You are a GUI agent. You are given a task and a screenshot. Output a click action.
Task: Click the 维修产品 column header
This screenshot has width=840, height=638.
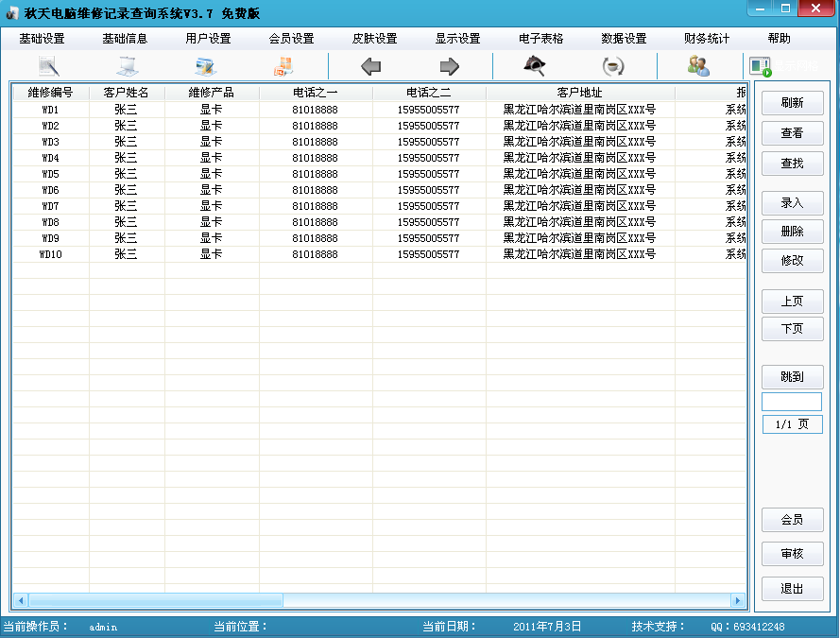tap(211, 93)
